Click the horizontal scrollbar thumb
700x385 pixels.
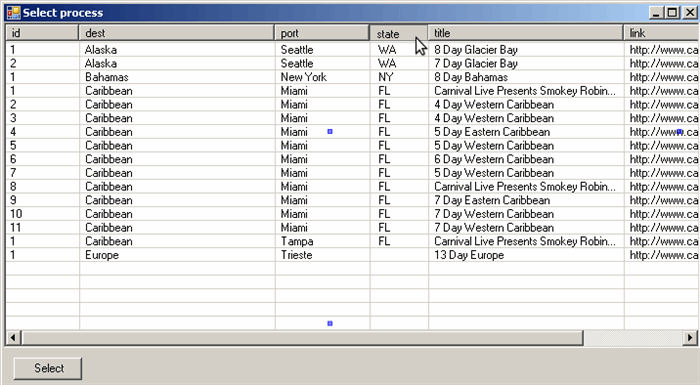click(302, 338)
